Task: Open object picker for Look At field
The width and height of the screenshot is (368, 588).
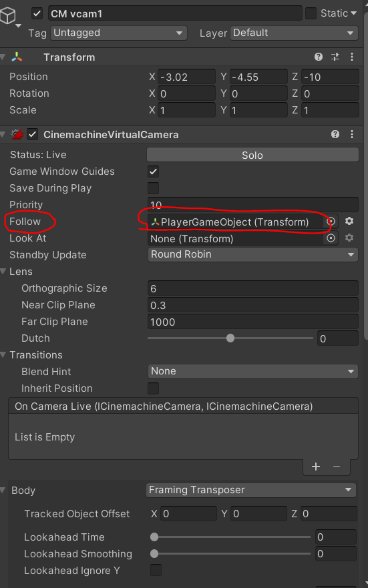Action: 331,238
